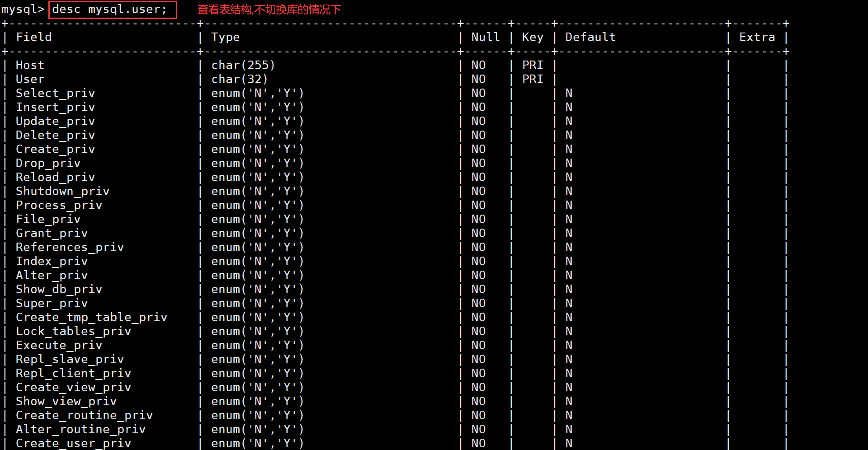This screenshot has height=450, width=868.
Task: Select the File_priv field
Action: tap(48, 219)
